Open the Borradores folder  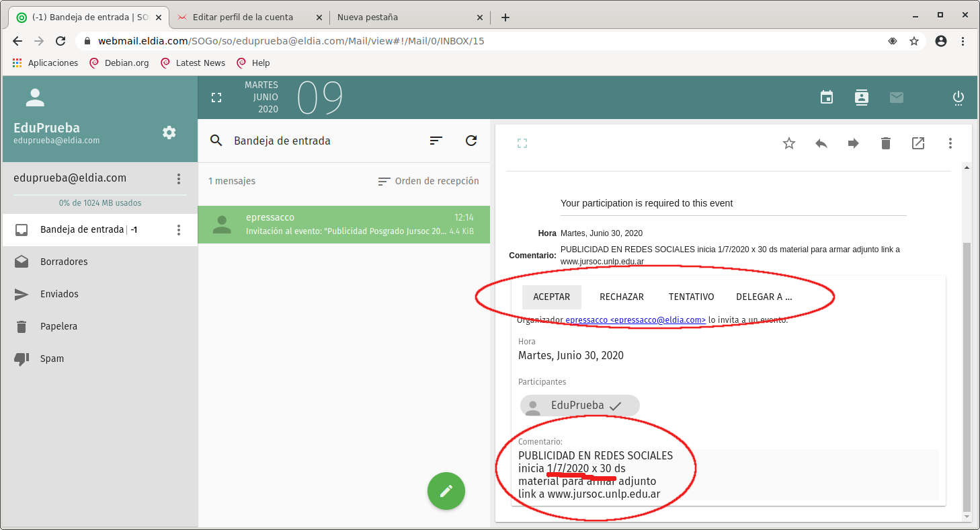click(64, 262)
